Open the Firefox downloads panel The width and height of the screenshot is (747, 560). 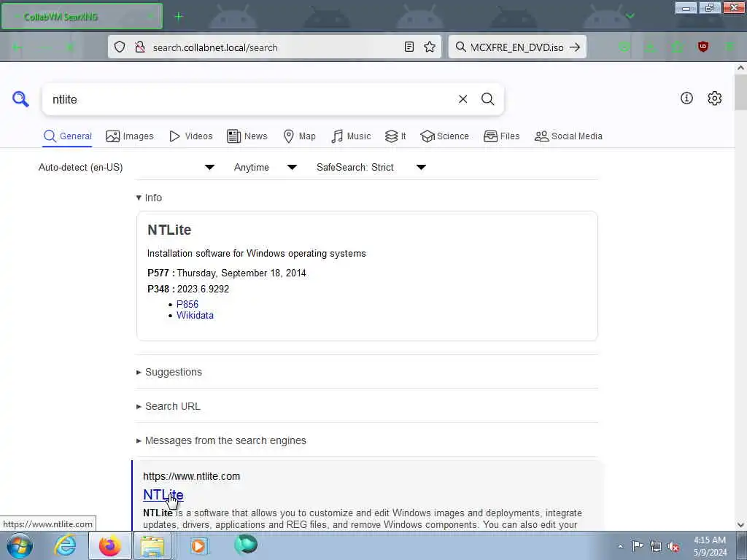650,47
